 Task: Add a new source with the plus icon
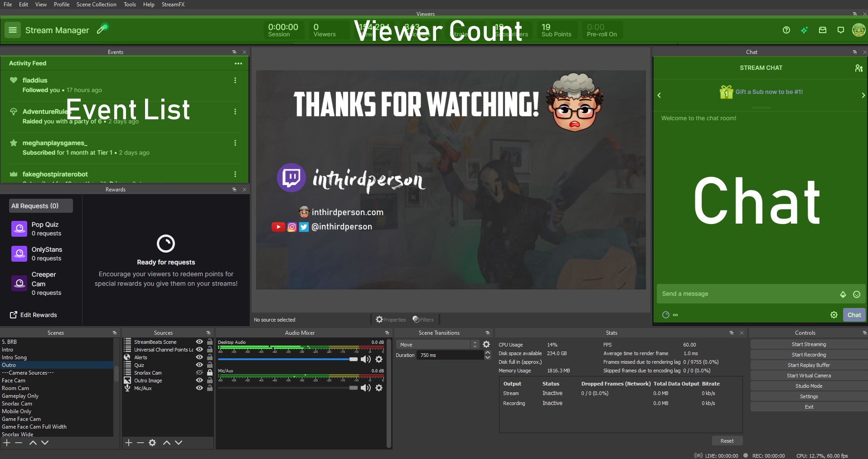tap(129, 443)
